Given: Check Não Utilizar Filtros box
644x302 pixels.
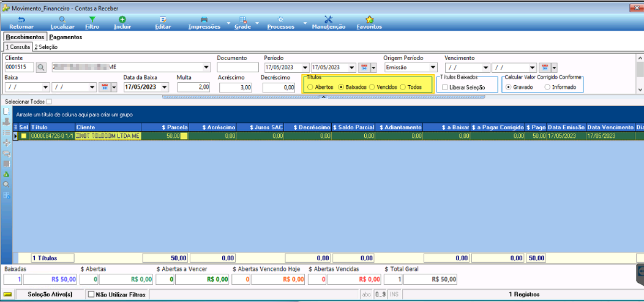Looking at the screenshot, I should point(91,294).
